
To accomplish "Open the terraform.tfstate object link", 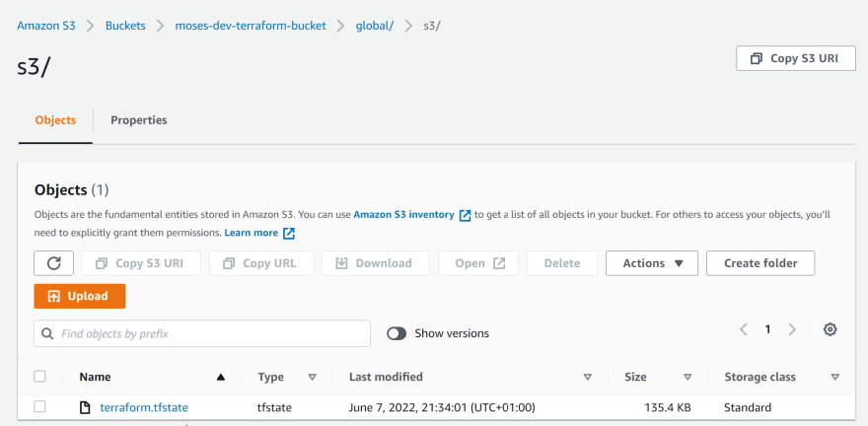I will pyautogui.click(x=144, y=407).
